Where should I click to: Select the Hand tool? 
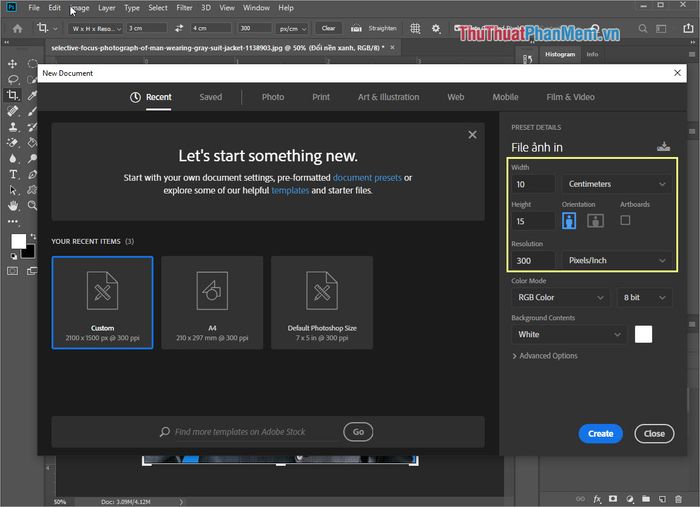click(x=12, y=206)
